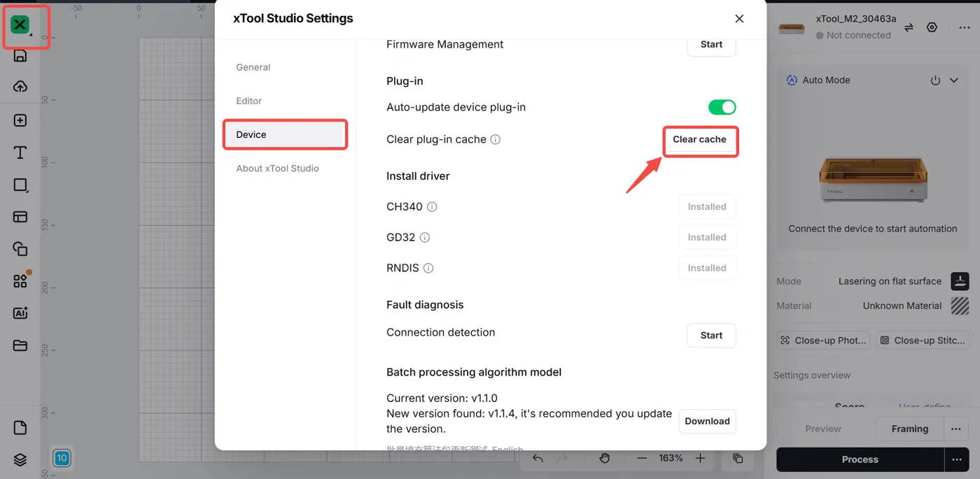Select the Text tool
This screenshot has width=980, height=479.
tap(20, 152)
